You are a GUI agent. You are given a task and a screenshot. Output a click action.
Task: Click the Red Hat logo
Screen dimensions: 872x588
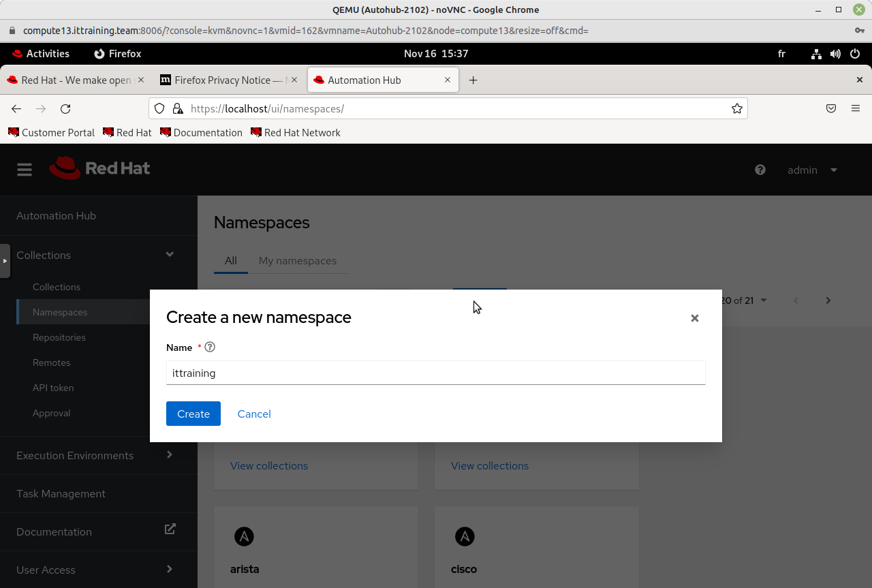tap(99, 168)
